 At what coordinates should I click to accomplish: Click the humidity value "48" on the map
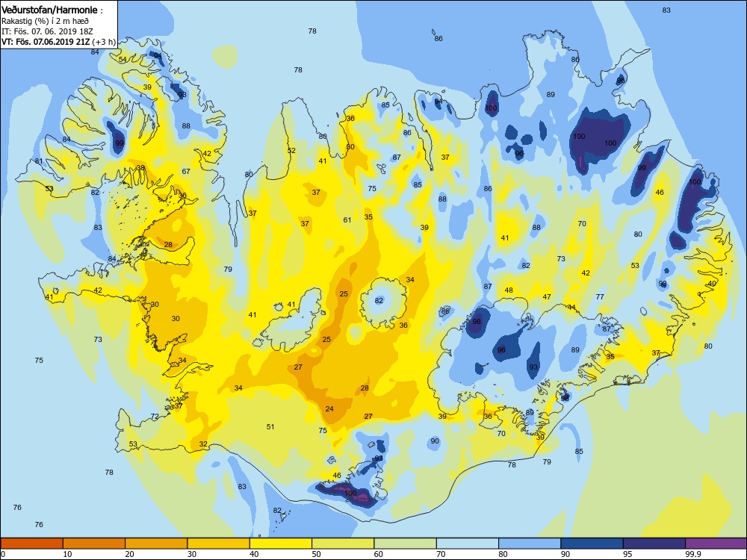[x=509, y=290]
